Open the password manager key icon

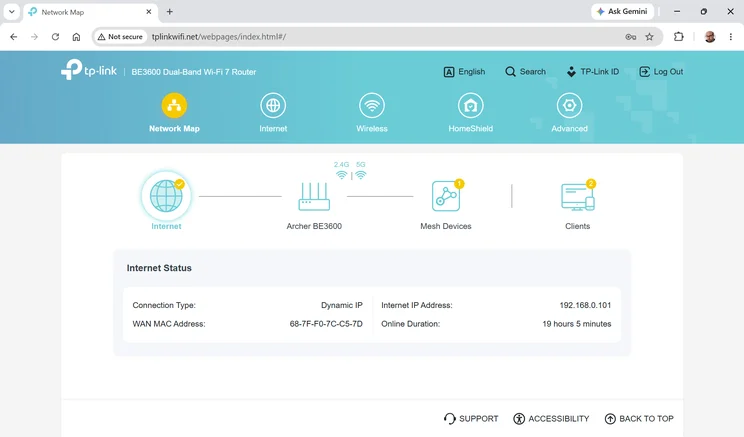(631, 37)
